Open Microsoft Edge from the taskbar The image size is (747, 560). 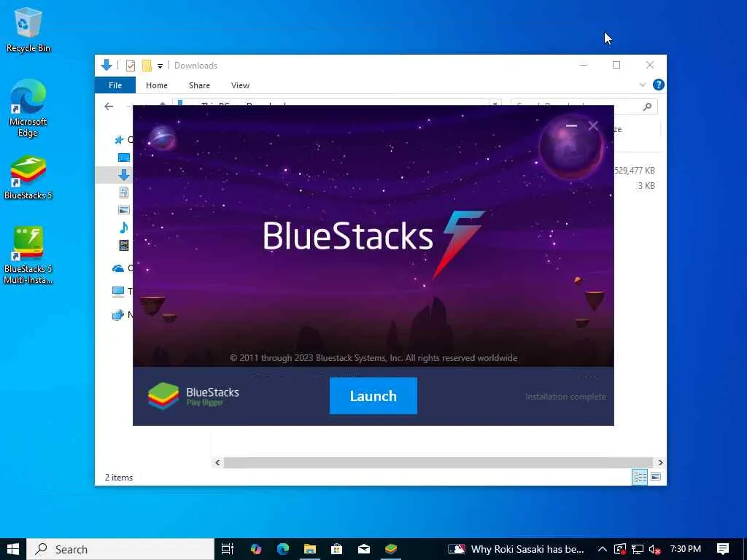coord(283,549)
